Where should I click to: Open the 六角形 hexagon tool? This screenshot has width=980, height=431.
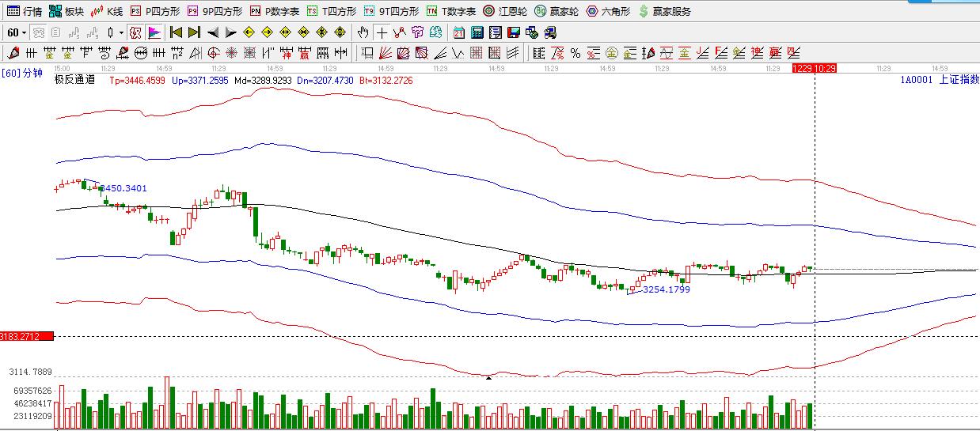tap(608, 11)
